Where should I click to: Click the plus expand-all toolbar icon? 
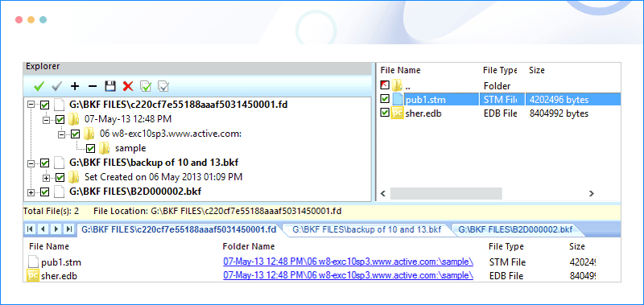[x=74, y=86]
